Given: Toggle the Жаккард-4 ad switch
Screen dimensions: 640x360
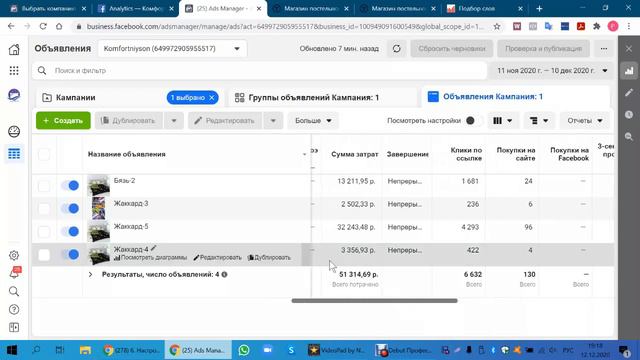Looking at the screenshot, I should [x=70, y=255].
